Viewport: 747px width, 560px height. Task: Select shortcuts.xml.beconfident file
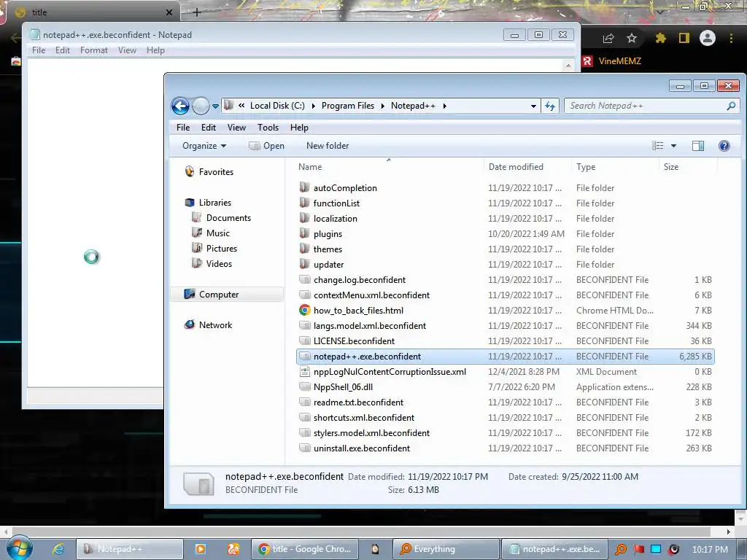pos(364,418)
